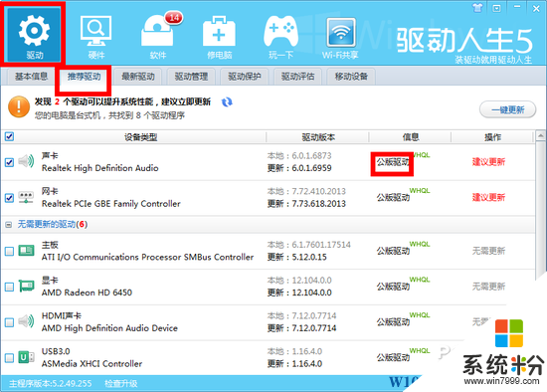Click the skin shirt icon in title bar
The image size is (547, 392).
477,8
